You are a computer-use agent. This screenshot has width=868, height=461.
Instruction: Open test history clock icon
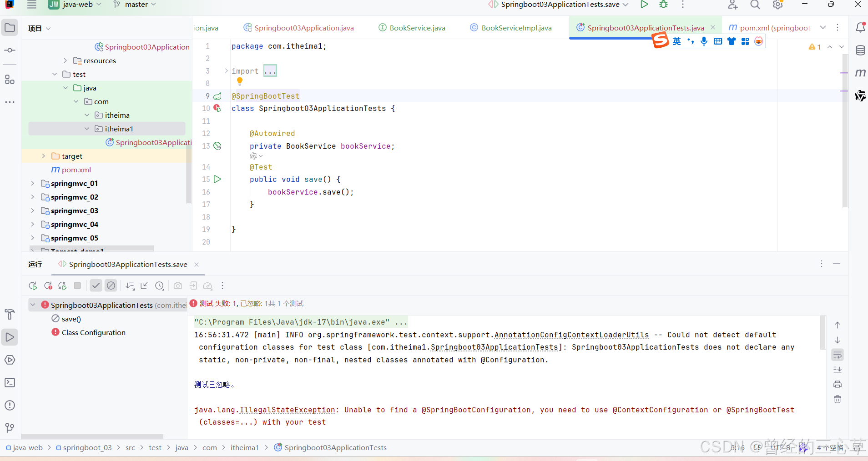(x=160, y=286)
